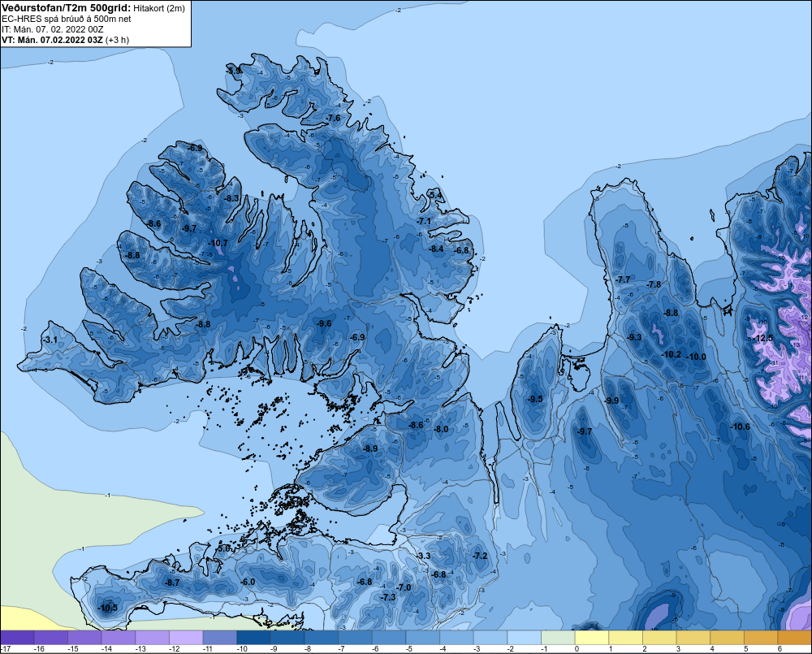Click the -5.4 temperature label

click(x=435, y=195)
